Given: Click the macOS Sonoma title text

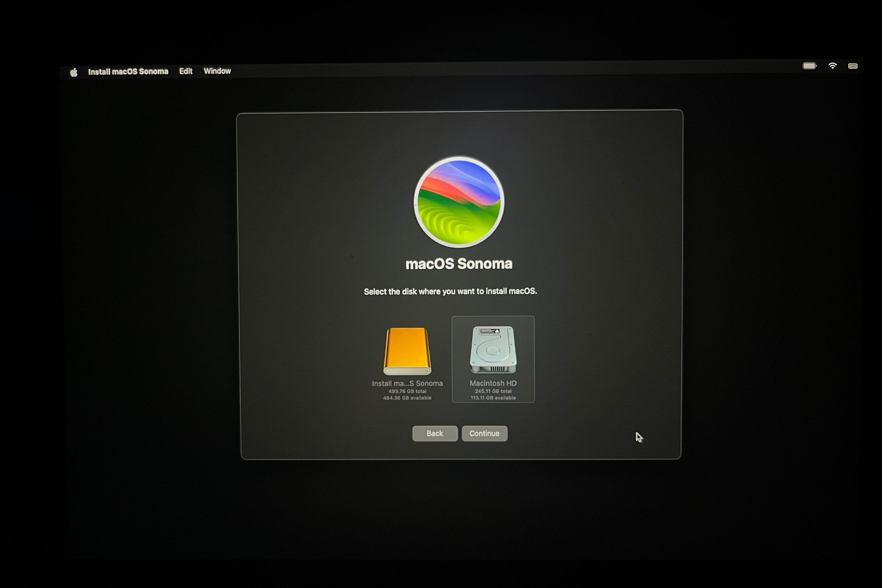Looking at the screenshot, I should tap(459, 263).
